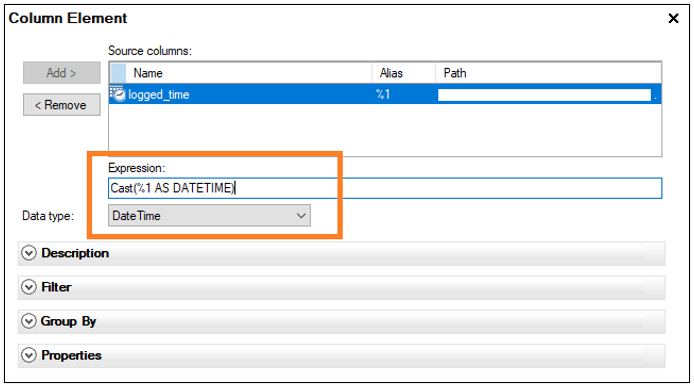This screenshot has width=694, height=386.
Task: Click the %1 alias cell
Action: point(383,94)
